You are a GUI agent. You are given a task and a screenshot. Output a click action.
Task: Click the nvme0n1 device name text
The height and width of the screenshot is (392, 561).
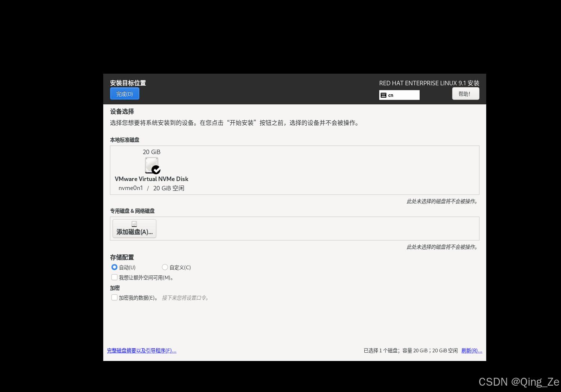click(131, 188)
